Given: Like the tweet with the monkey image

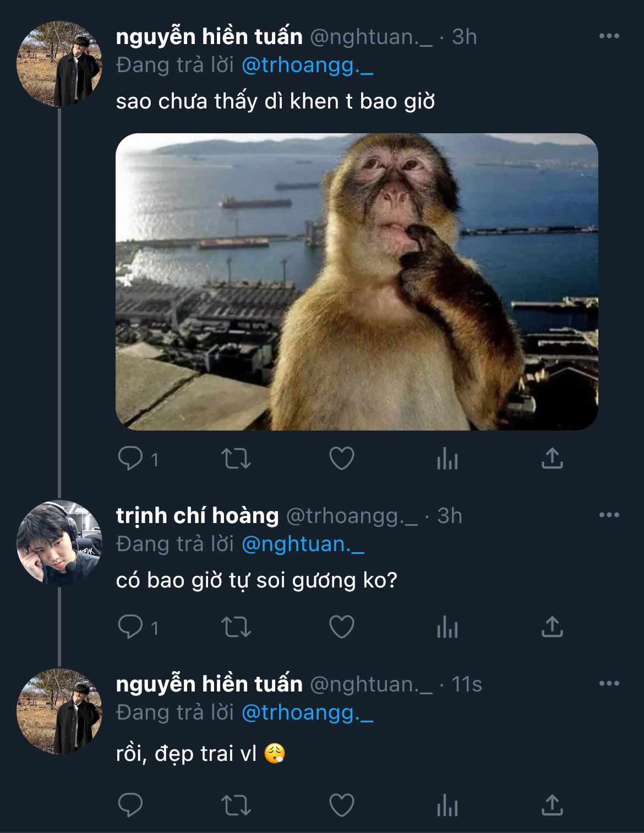Looking at the screenshot, I should [x=341, y=458].
